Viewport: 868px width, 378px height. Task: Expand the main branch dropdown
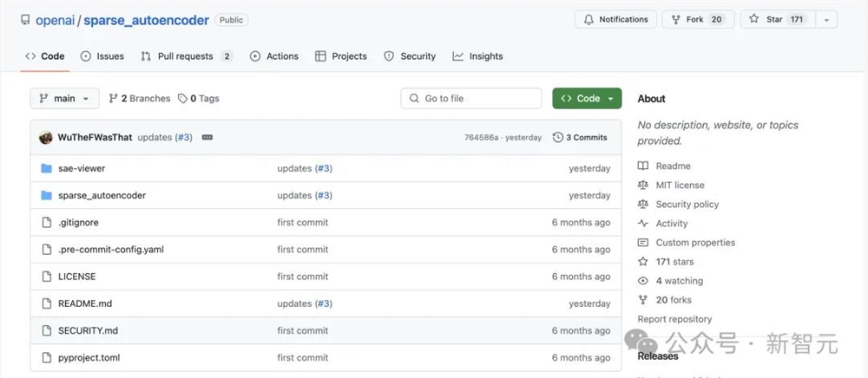pos(64,99)
